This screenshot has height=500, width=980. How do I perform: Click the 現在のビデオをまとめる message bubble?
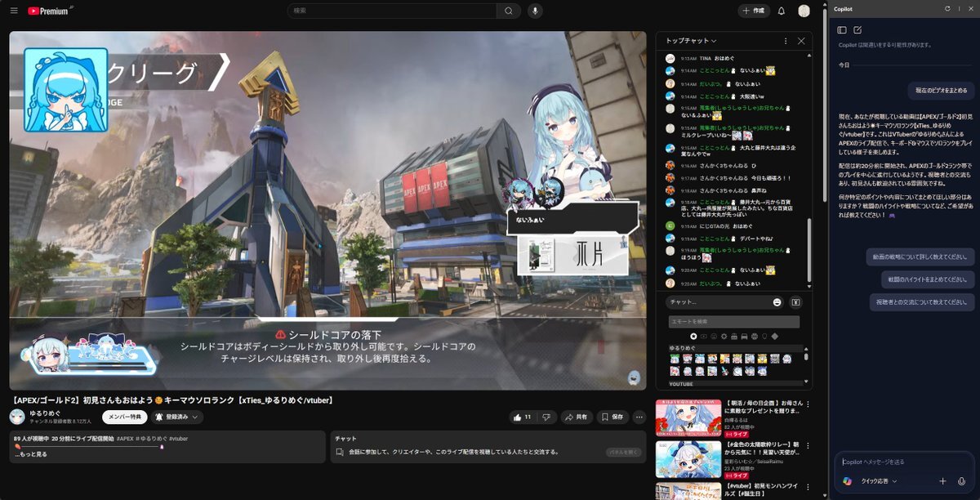941,90
